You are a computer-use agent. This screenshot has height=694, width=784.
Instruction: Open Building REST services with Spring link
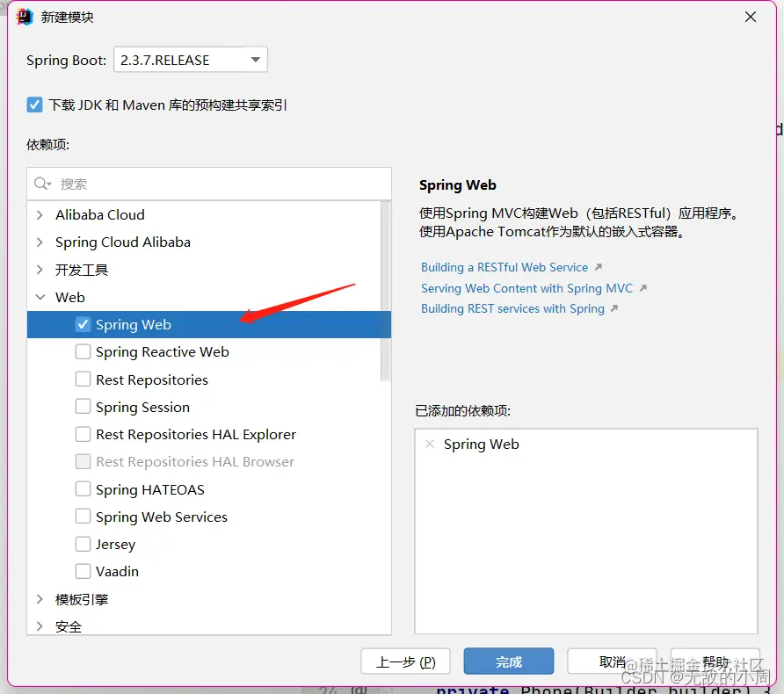click(512, 308)
